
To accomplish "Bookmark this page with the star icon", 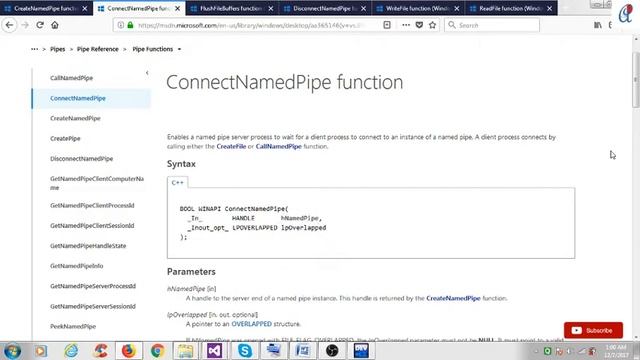I will pos(433,25).
